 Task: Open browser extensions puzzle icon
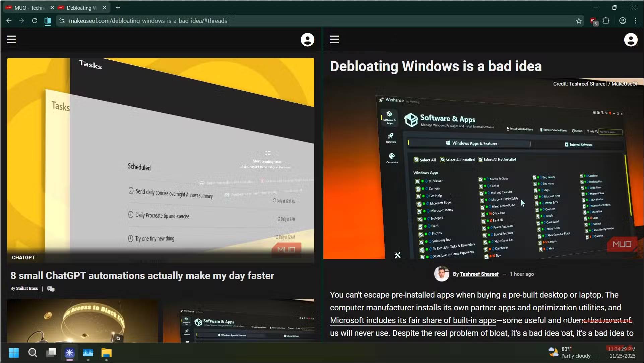point(606,21)
